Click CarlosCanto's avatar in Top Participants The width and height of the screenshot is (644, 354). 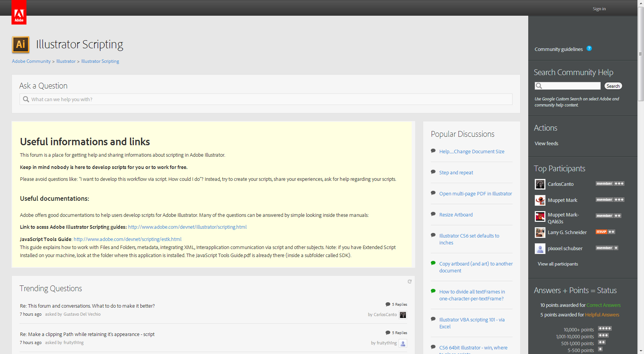click(x=540, y=184)
